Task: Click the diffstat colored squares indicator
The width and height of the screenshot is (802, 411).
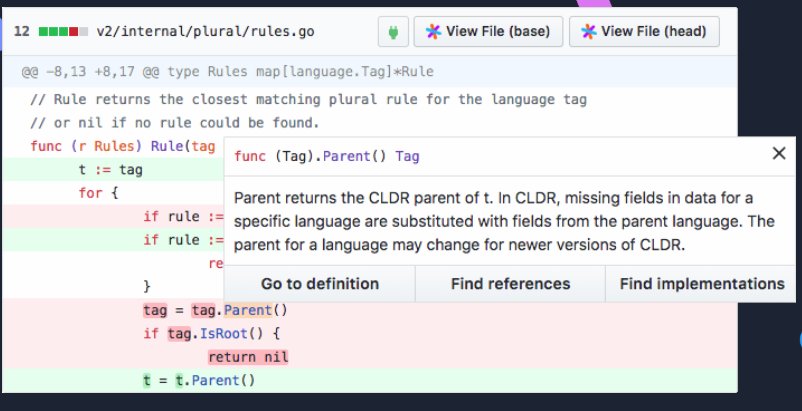Action: [x=63, y=32]
